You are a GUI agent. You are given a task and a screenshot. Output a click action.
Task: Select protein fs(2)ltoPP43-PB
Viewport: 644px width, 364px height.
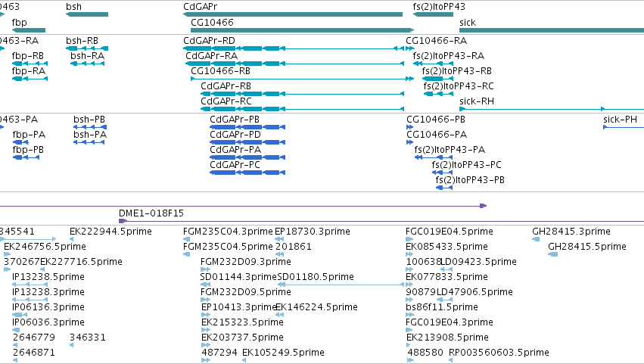point(444,188)
